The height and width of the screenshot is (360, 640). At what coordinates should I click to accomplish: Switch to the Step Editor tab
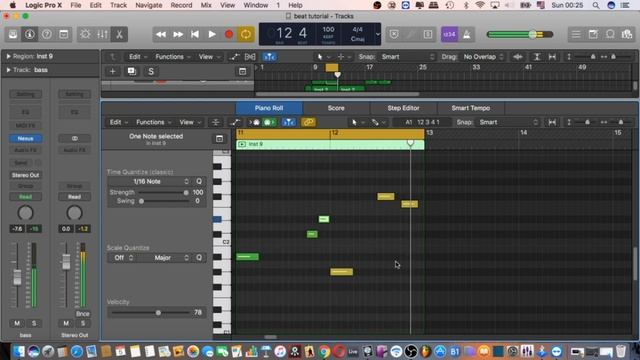point(403,108)
